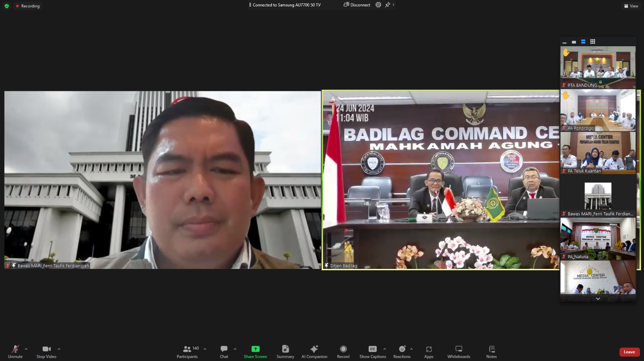Select the PTA BANDUNG video thumbnail

598,67
